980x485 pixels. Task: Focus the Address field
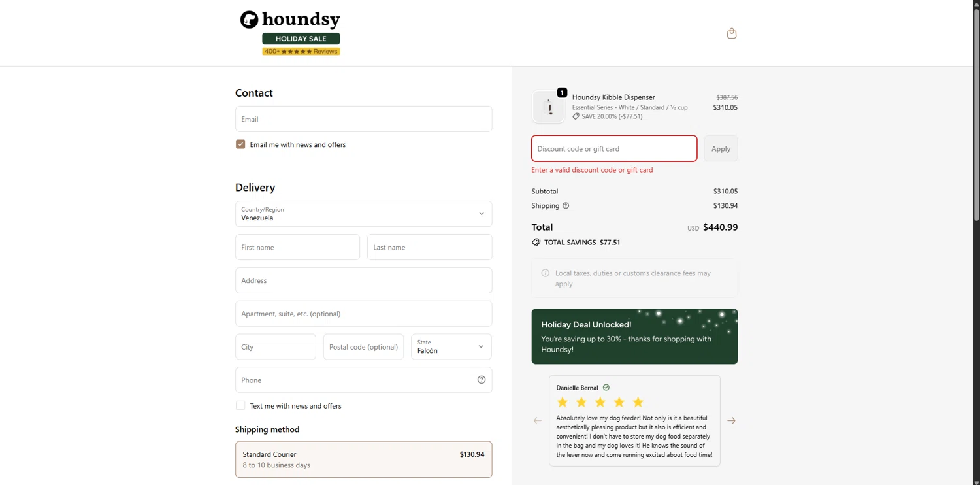364,280
